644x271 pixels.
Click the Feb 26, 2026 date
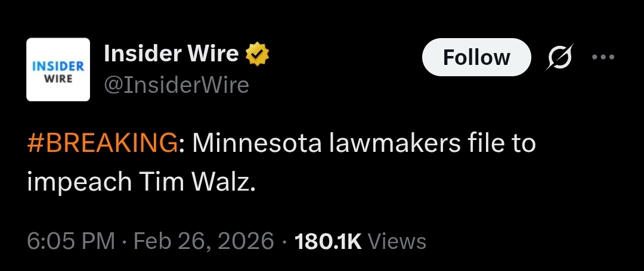click(x=203, y=241)
